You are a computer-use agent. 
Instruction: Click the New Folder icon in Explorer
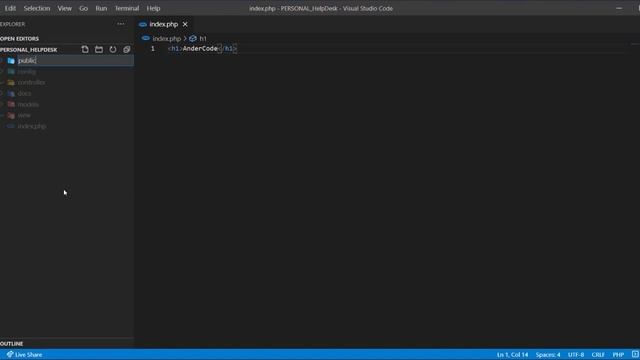[x=99, y=49]
